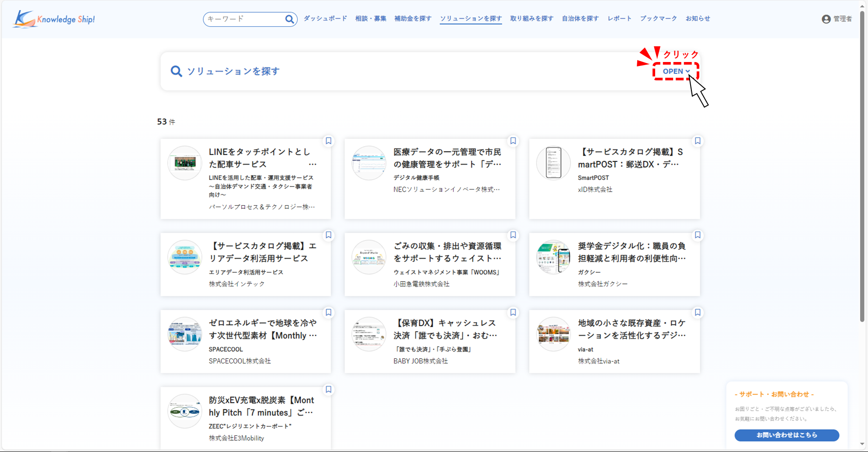Open 補助金を探す menu item
This screenshot has width=868, height=452.
click(413, 19)
